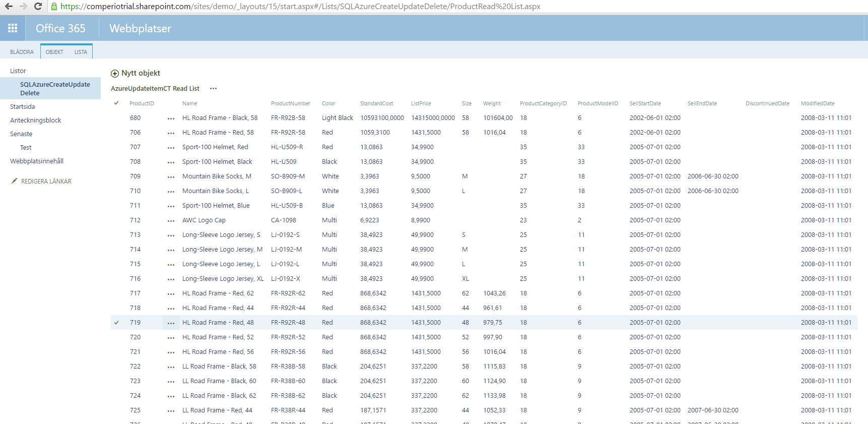The image size is (868, 424).
Task: Open Webbplatsinnehåll in the left navigation
Action: 37,161
